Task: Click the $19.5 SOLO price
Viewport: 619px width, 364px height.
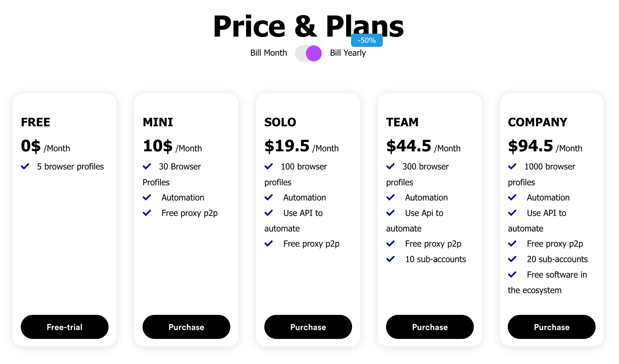Action: pyautogui.click(x=287, y=146)
